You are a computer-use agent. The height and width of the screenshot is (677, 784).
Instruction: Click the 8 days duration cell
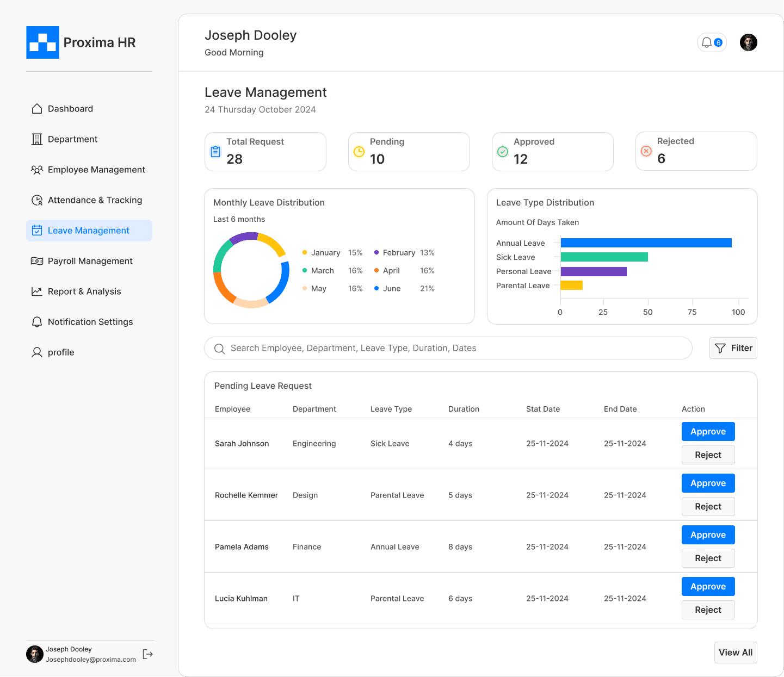tap(460, 547)
